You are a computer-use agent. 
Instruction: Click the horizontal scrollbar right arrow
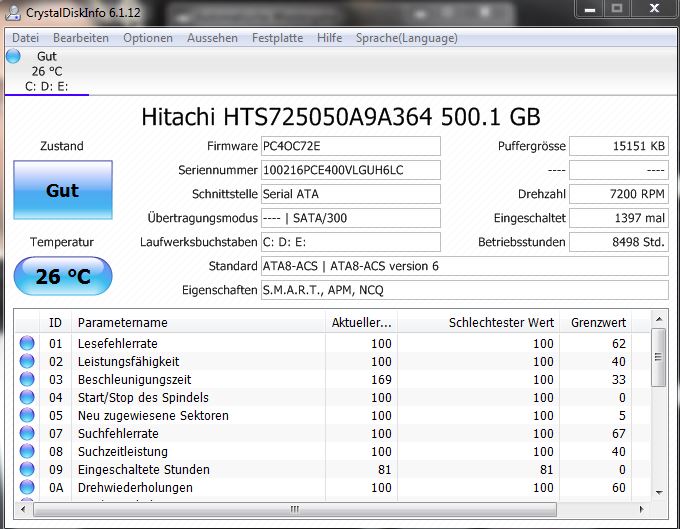[x=641, y=509]
